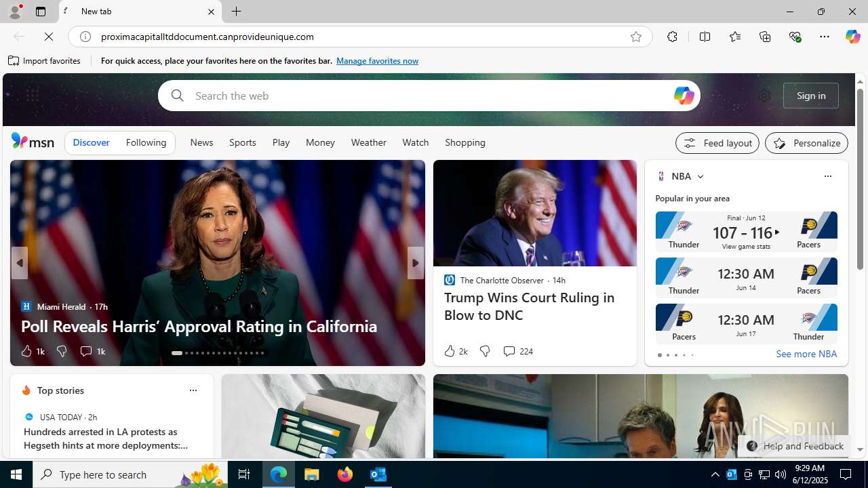Launch Firefox from taskbar
The image size is (868, 488).
[x=345, y=474]
